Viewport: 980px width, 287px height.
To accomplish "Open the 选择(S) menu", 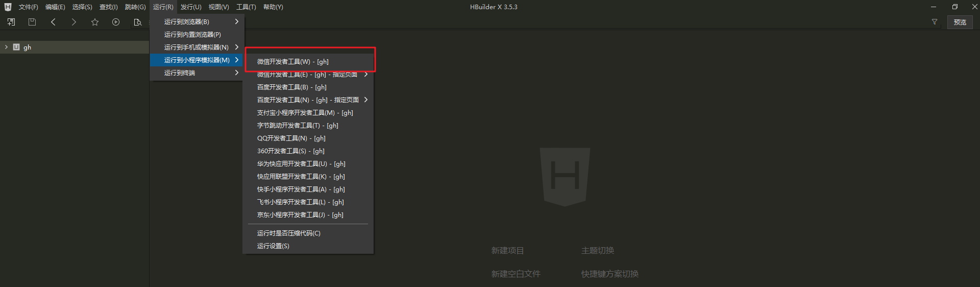I will 82,7.
